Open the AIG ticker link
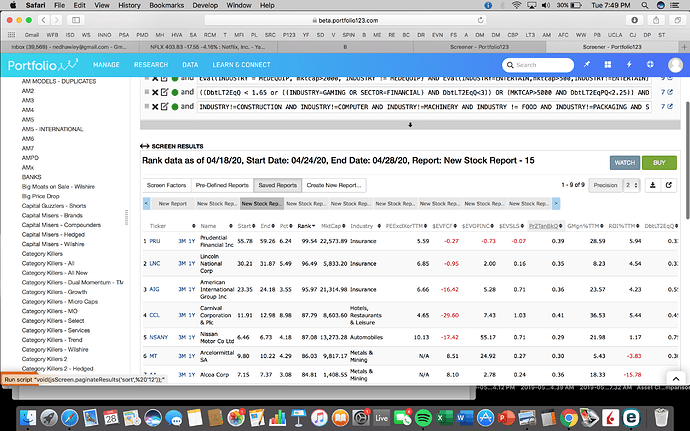Viewport: 690px width, 431px height. [154, 290]
